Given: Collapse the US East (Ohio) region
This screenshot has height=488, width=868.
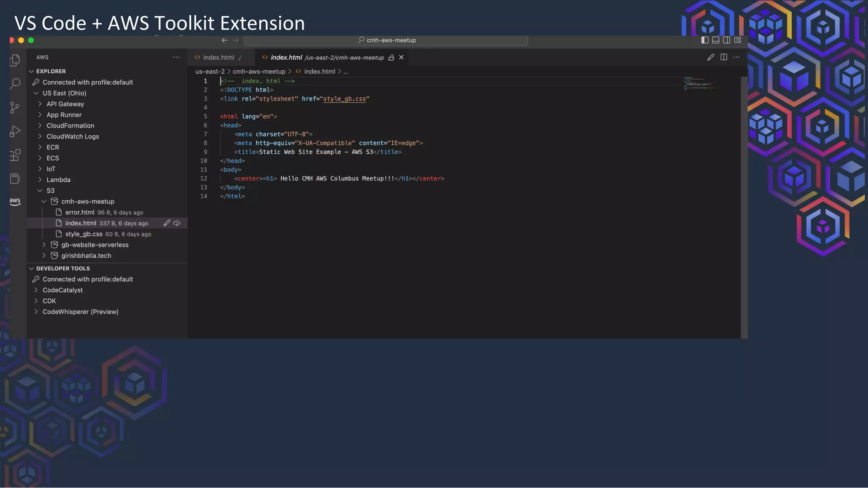Looking at the screenshot, I should pos(36,93).
